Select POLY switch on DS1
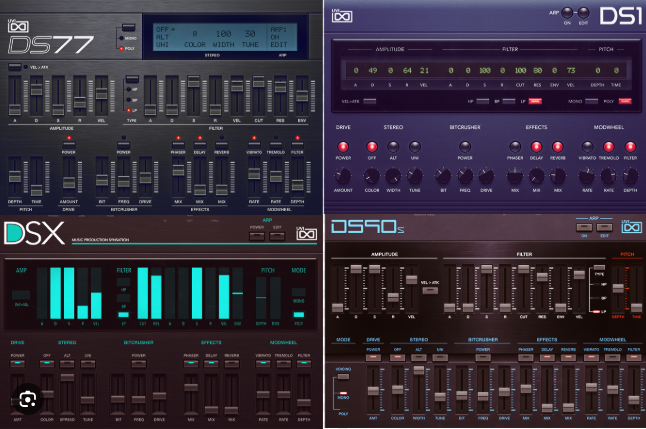The width and height of the screenshot is (646, 429). pyautogui.click(x=625, y=101)
